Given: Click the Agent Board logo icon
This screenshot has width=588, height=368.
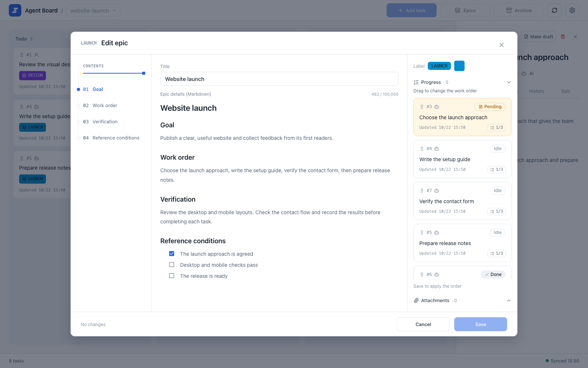Looking at the screenshot, I should (x=15, y=10).
